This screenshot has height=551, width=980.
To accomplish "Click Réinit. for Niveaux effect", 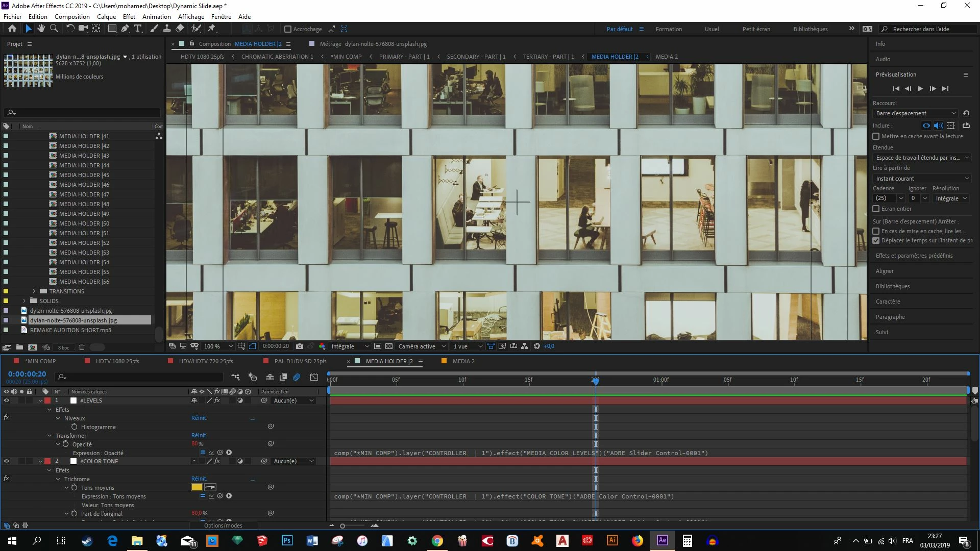I will [199, 418].
